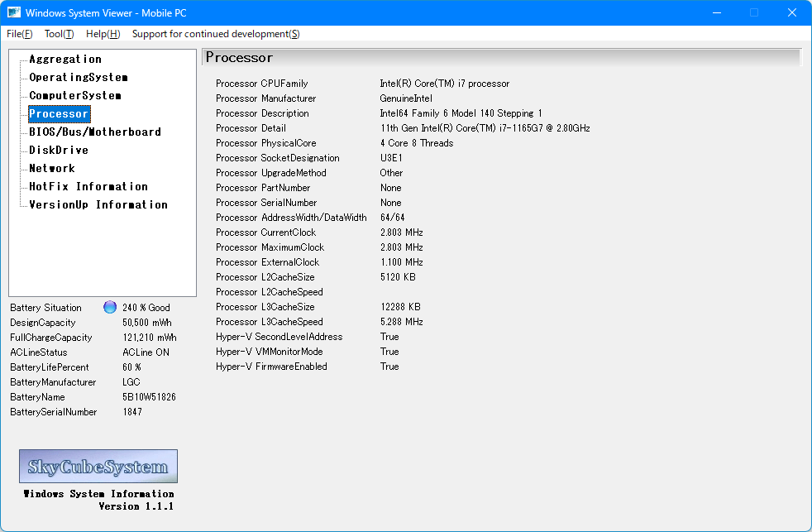812x532 pixels.
Task: Click the 5B10W51826 battery name value
Action: [149, 397]
